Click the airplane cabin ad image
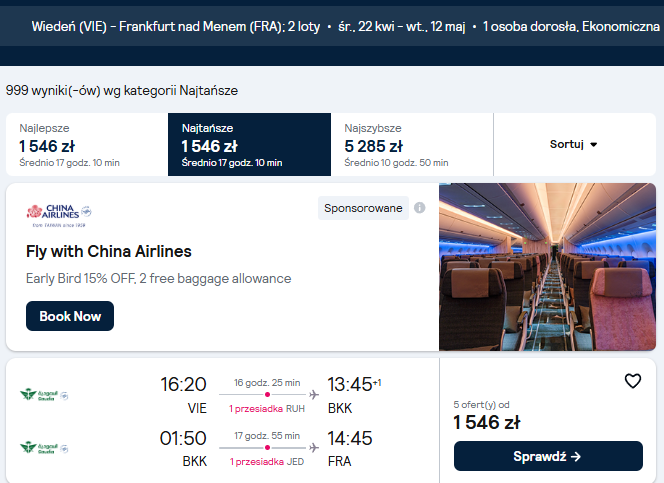Screen dimensions: 664x483 point(547,267)
